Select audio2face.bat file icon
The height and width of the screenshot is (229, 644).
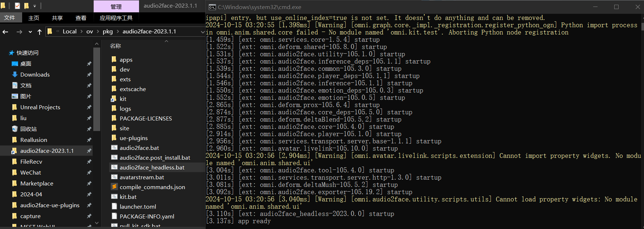tap(114, 148)
